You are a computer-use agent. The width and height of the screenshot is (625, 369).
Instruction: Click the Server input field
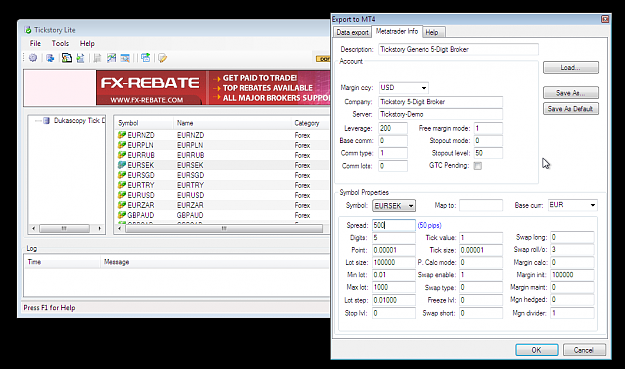click(x=440, y=114)
